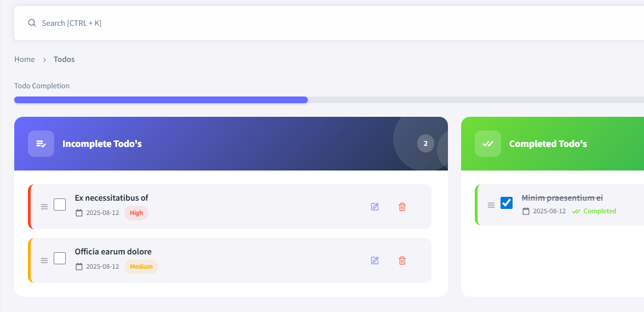The image size is (644, 312).
Task: Click the Todos breadcrumb item
Action: pyautogui.click(x=64, y=59)
